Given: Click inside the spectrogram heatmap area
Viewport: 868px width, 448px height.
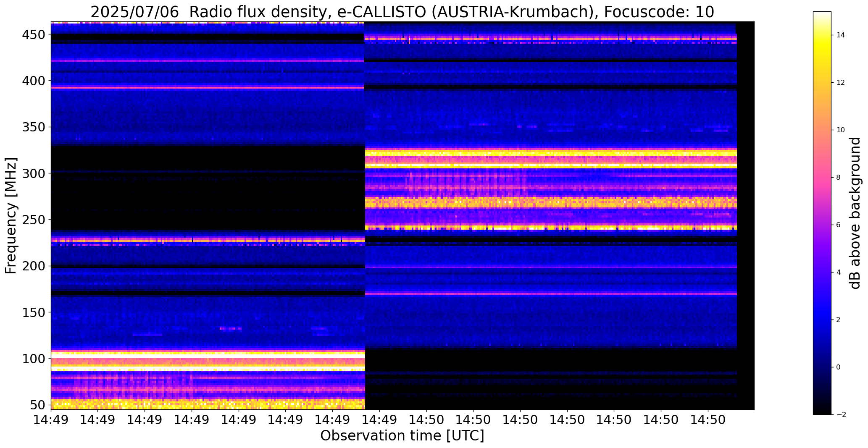Looking at the screenshot, I should pos(402,215).
